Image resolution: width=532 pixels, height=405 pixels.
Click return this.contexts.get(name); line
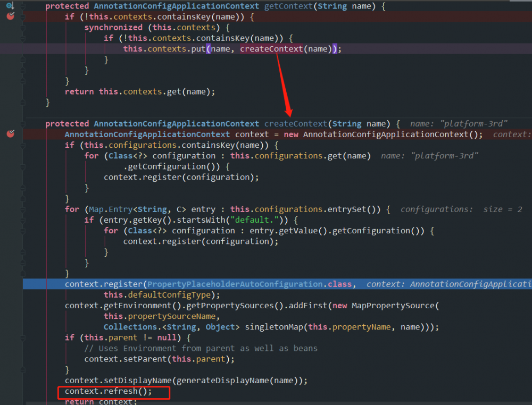140,91
